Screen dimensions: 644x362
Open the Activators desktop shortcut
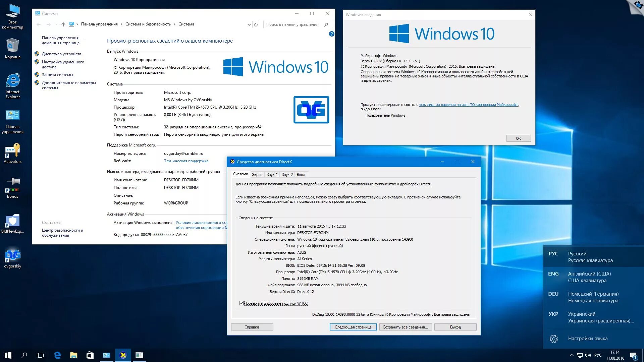(12, 153)
